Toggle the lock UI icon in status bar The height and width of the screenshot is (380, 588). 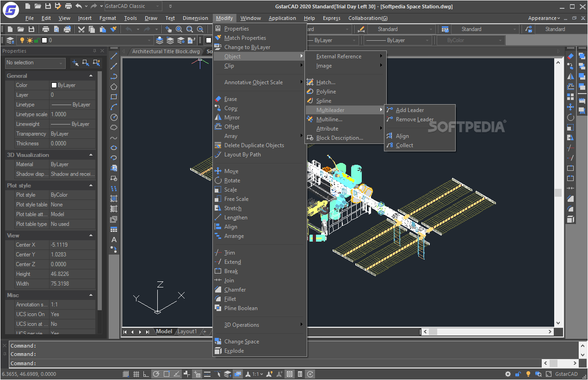point(518,374)
